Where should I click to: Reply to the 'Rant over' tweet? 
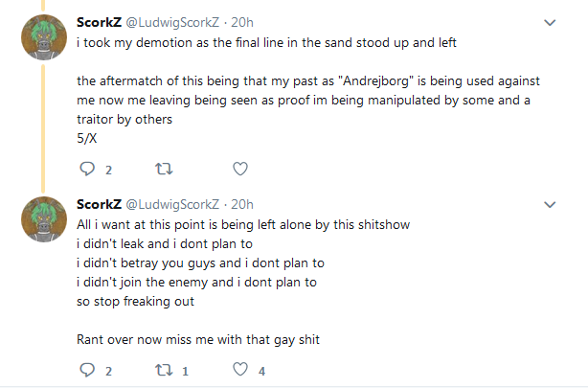(x=87, y=370)
